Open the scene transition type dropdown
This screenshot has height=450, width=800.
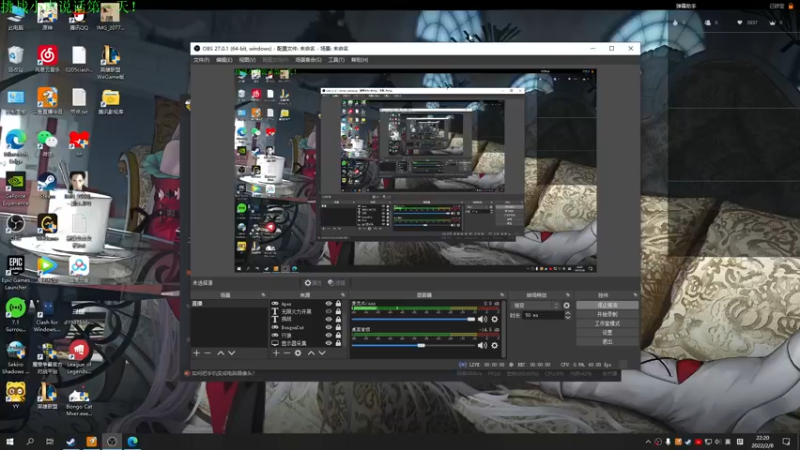[536, 305]
